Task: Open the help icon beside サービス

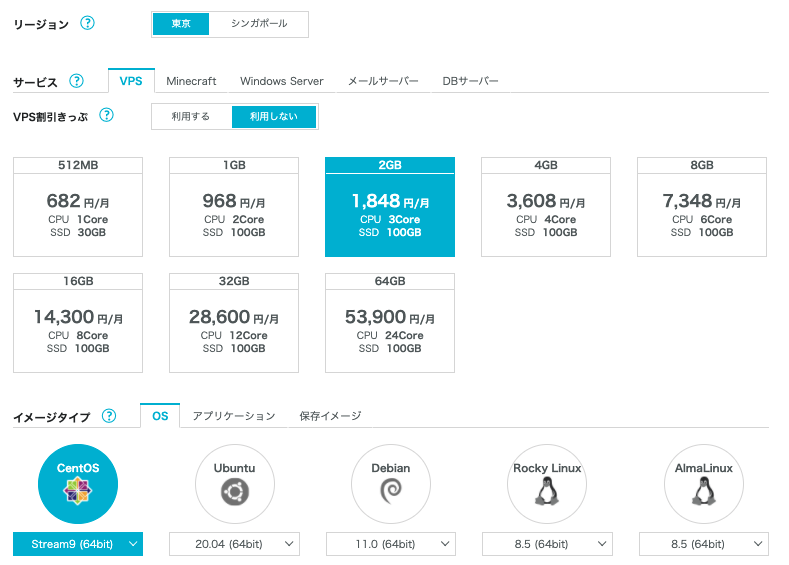Action: pos(76,81)
